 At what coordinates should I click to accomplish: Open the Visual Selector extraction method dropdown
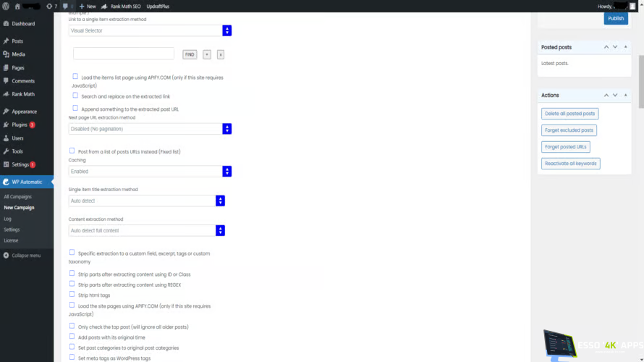(150, 30)
